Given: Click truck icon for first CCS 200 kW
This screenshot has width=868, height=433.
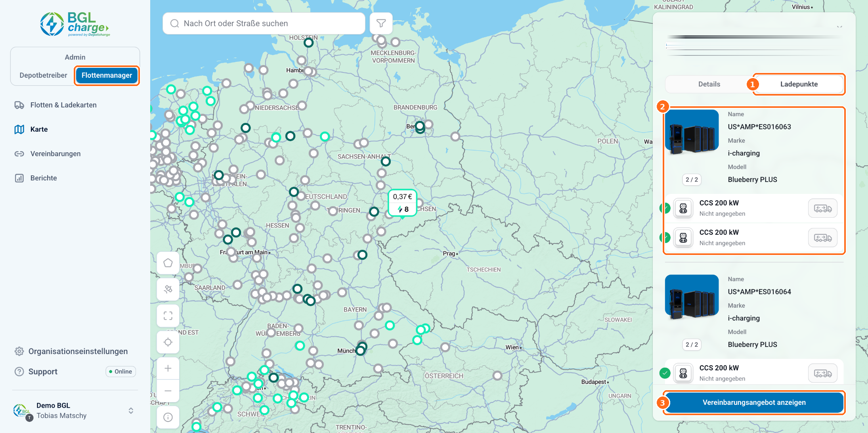Looking at the screenshot, I should (822, 209).
